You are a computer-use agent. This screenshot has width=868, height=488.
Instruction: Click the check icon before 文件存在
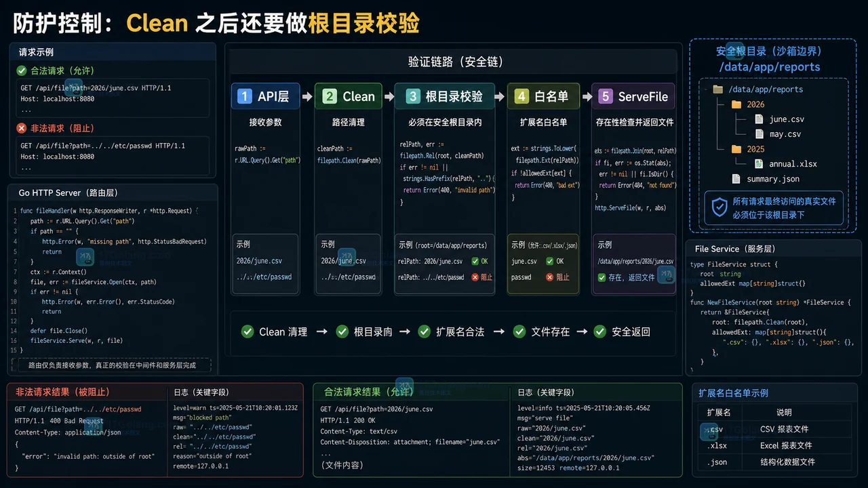[x=519, y=331]
